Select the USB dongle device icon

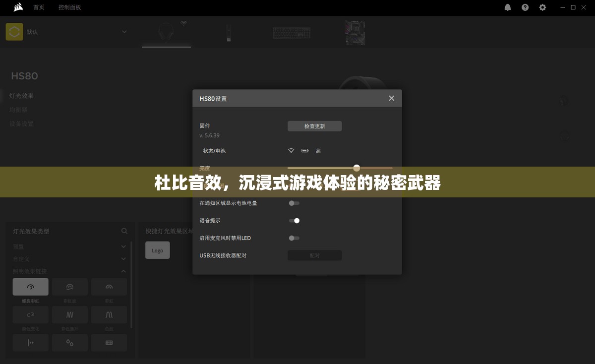(x=229, y=32)
